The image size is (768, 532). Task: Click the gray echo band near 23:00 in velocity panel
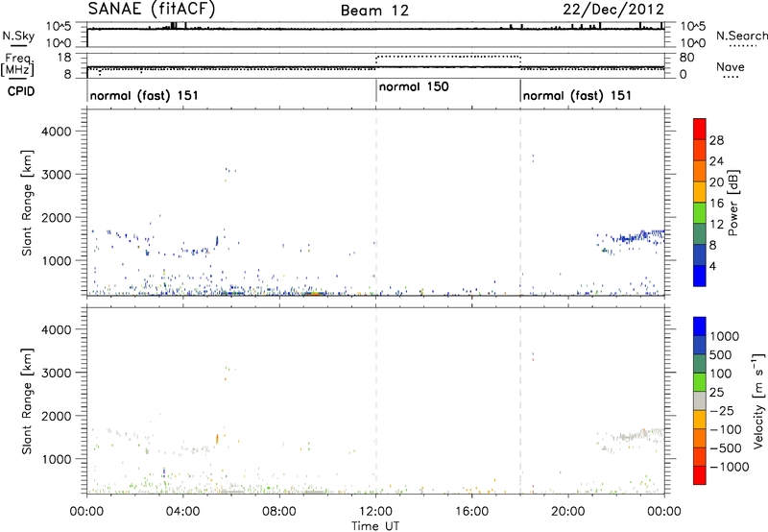(639, 434)
